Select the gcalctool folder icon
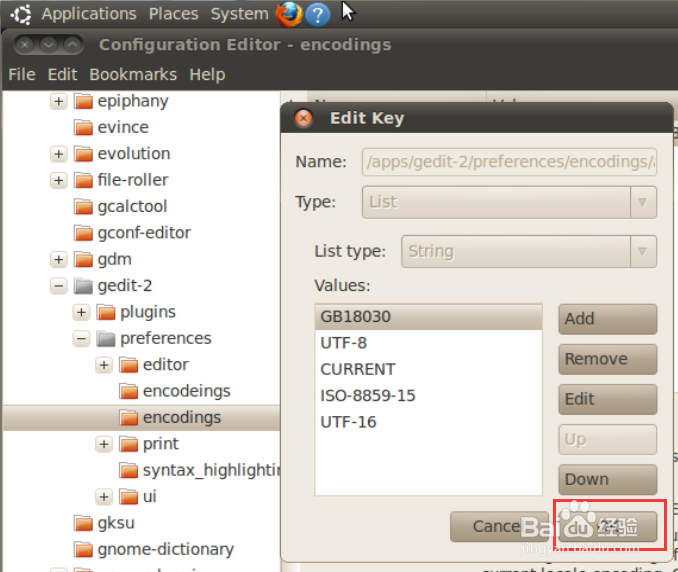The width and height of the screenshot is (678, 572). 83,207
